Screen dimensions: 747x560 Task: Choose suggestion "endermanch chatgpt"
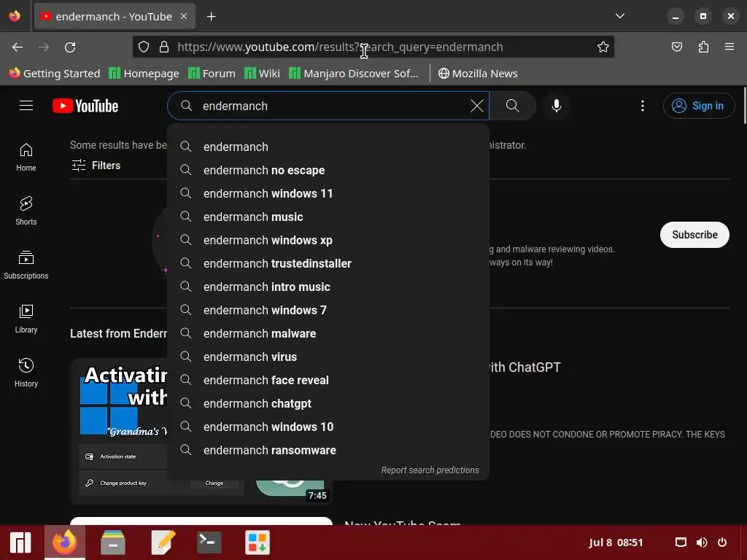[328, 403]
